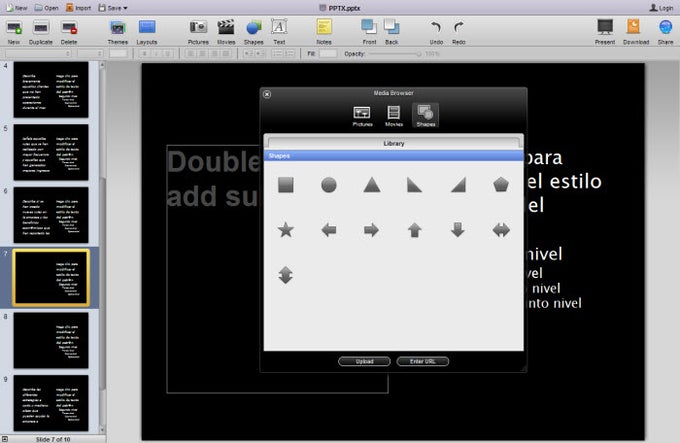Insert the square shape

tap(286, 185)
